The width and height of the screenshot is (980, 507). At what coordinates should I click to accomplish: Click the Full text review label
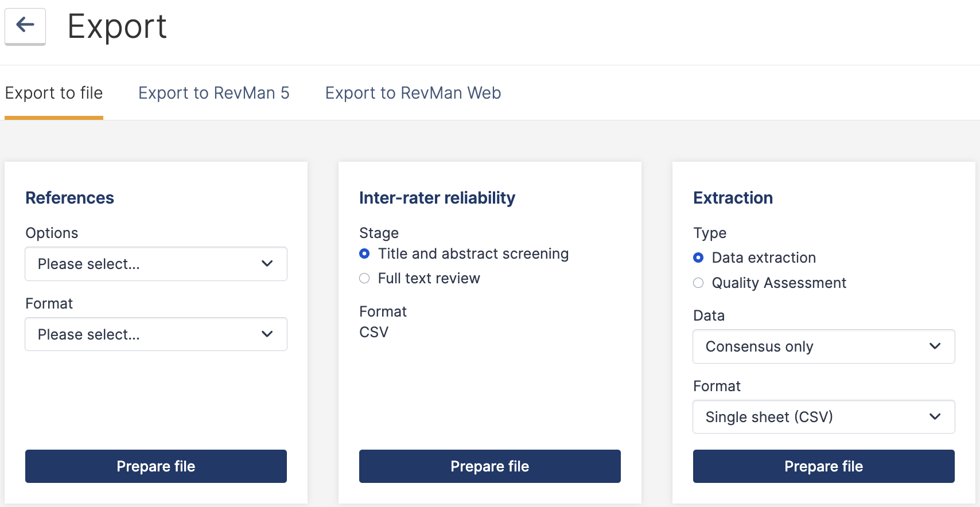429,279
